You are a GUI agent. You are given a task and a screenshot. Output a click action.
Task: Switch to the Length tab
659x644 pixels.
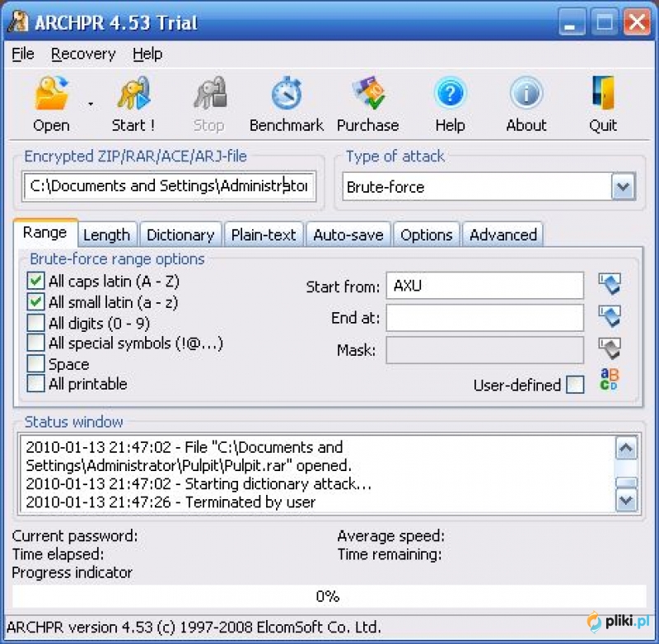click(x=107, y=235)
